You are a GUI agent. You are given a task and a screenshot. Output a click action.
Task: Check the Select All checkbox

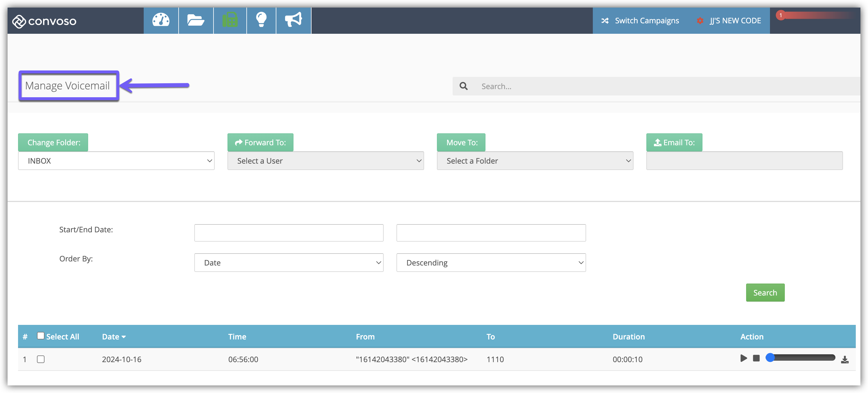(40, 336)
